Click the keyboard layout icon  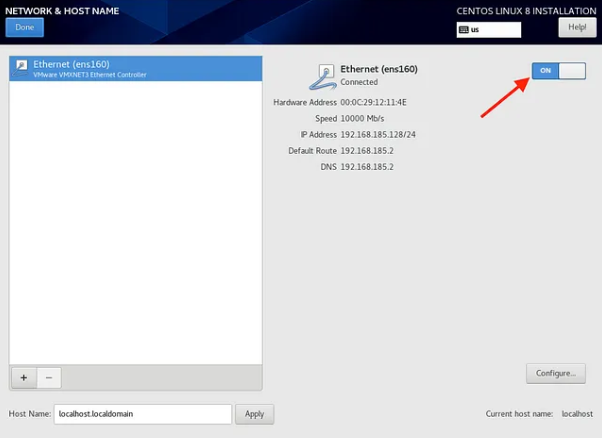point(464,30)
